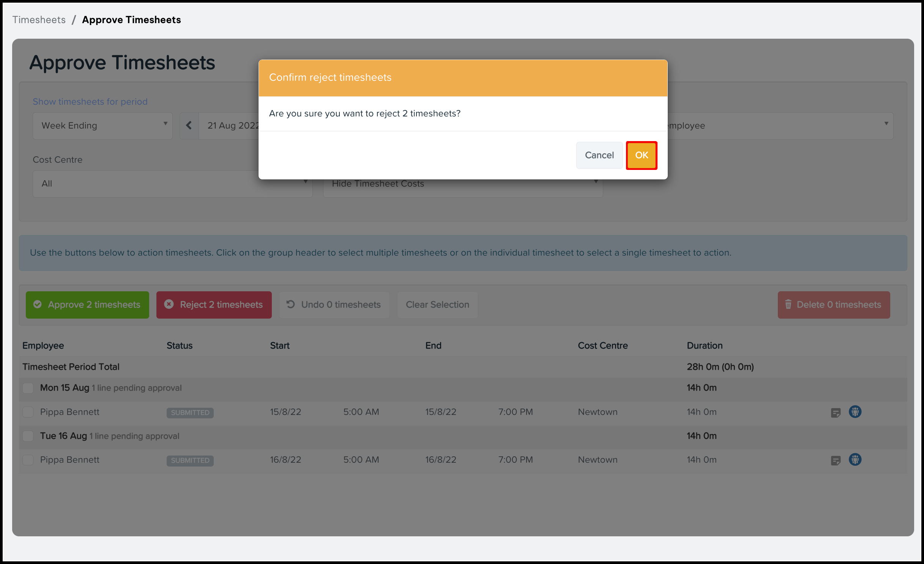Click the blue employee icon for 16/8/22 row
Screen dimensions: 924x564
(855, 459)
